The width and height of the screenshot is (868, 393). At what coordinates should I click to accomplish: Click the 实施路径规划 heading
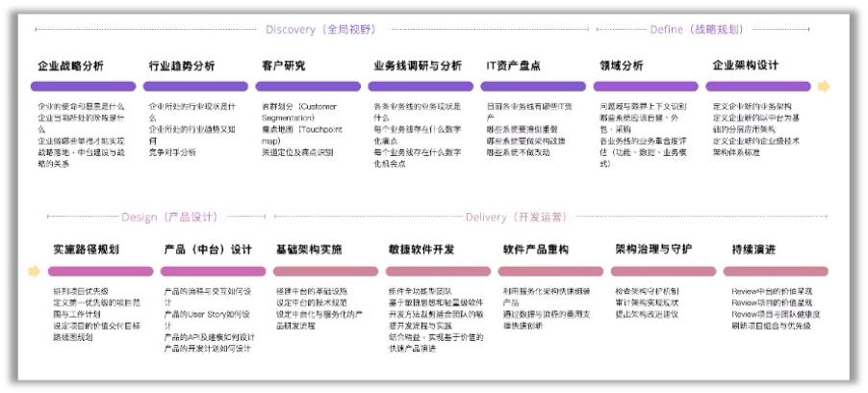coord(86,249)
